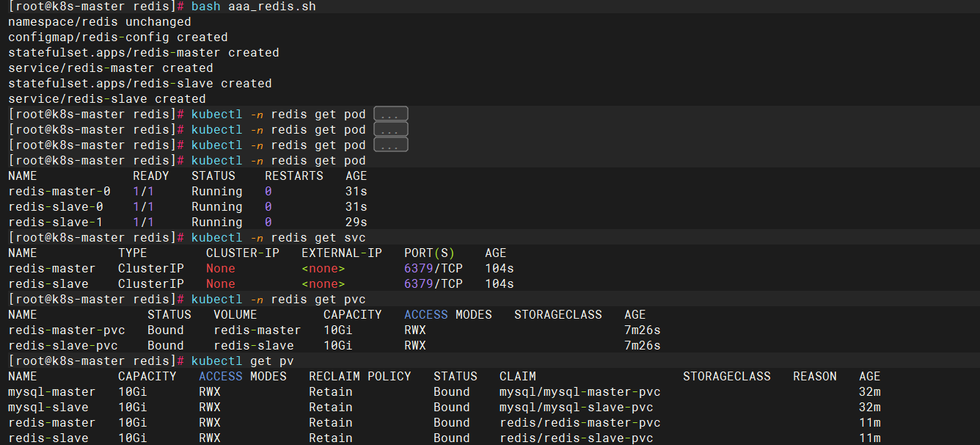Click the get pod command without ellipsis
This screenshot has width=980, height=445.
(279, 160)
